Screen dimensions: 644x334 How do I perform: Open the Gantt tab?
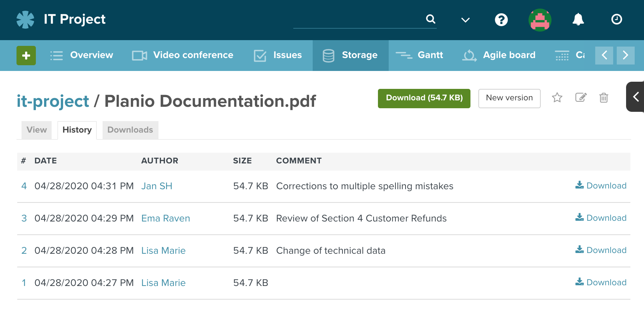pyautogui.click(x=419, y=55)
